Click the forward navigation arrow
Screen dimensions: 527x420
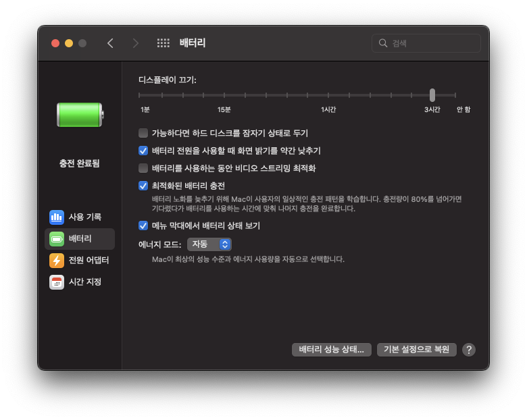coord(135,43)
